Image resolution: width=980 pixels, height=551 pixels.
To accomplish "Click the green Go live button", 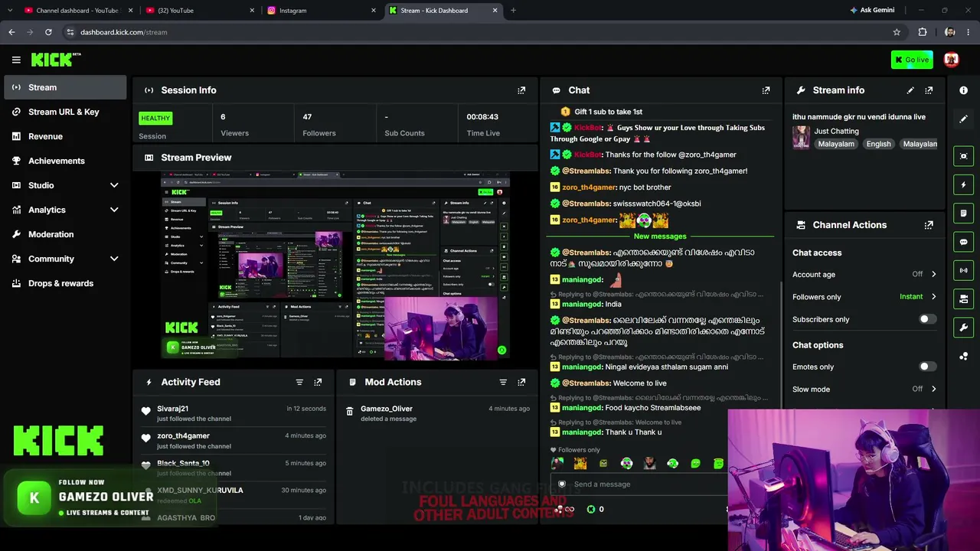I will tap(911, 60).
